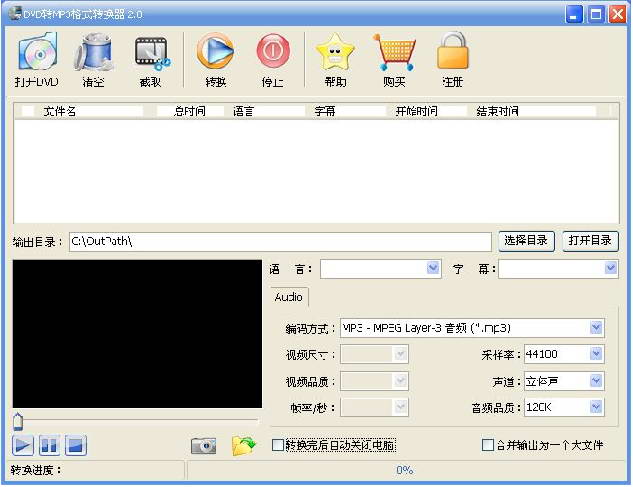Open the 编码方式 format dropdown
The image size is (633, 487).
pyautogui.click(x=596, y=327)
